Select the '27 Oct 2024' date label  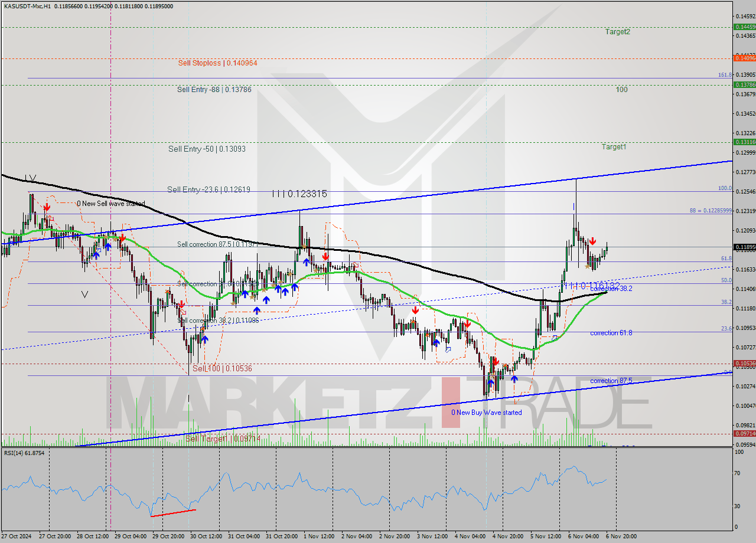tap(16, 537)
